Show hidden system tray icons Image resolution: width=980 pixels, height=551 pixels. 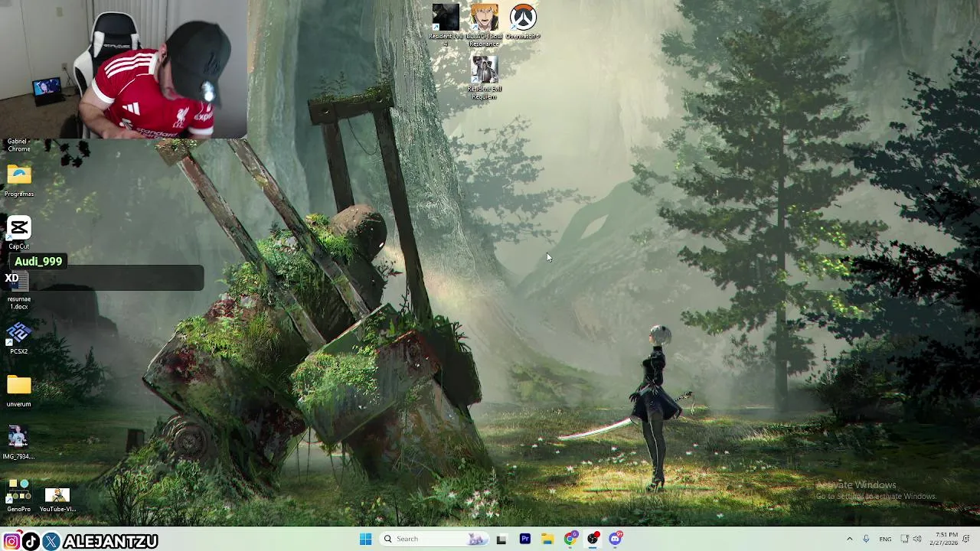849,539
